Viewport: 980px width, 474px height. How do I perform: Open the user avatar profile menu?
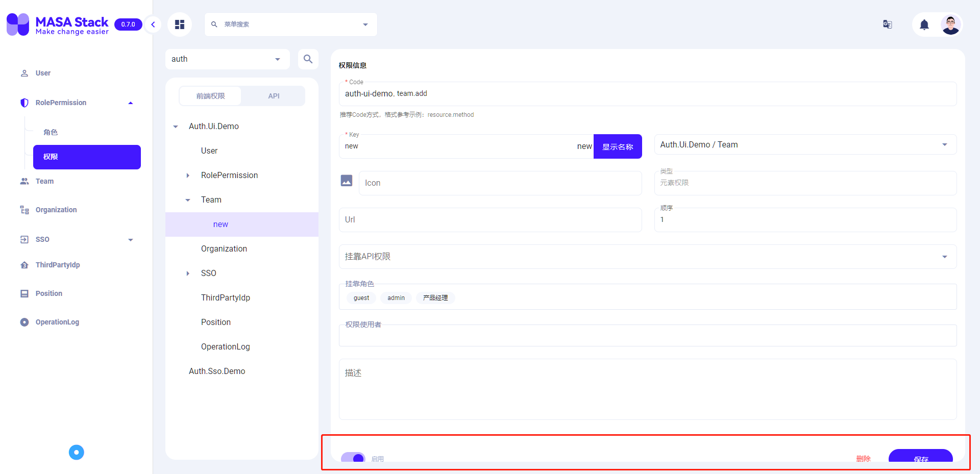pos(951,24)
